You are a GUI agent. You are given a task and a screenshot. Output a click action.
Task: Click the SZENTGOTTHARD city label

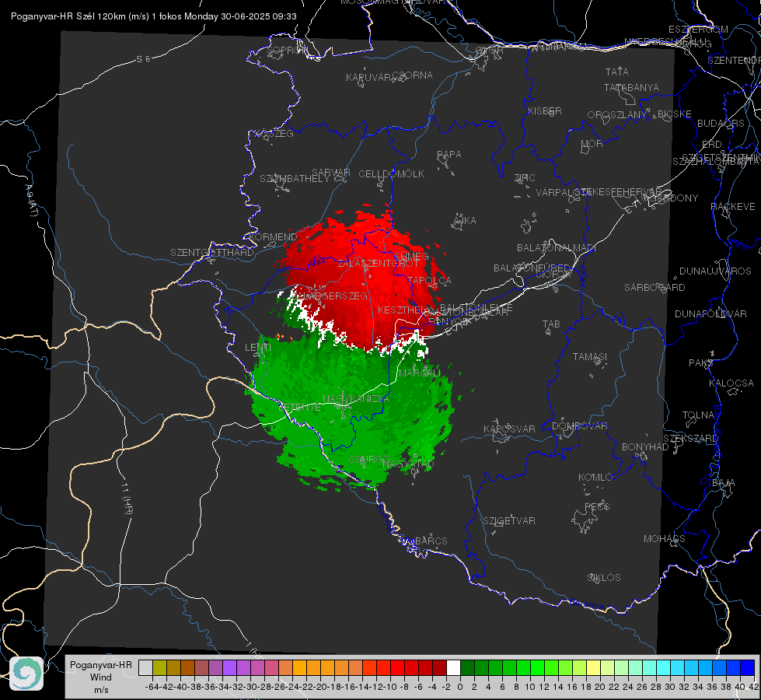pyautogui.click(x=212, y=253)
